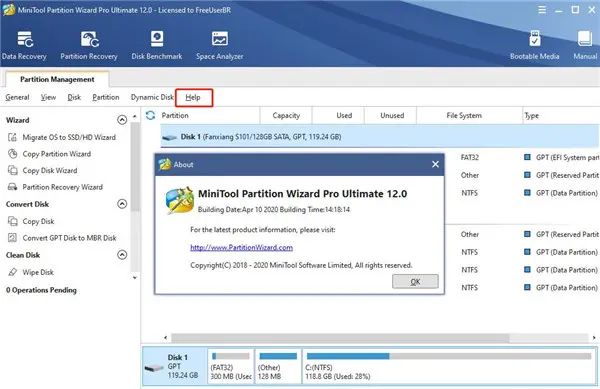Close the About dialog
Screen dimensions: 600x389
435,164
